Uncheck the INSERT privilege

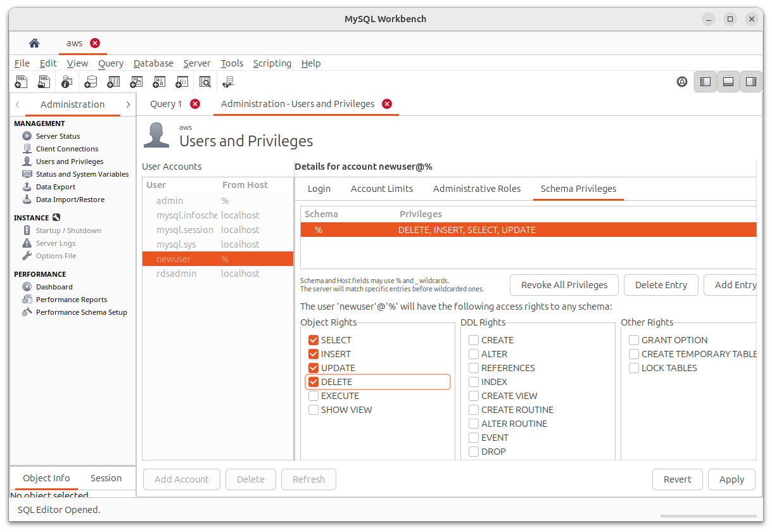313,354
